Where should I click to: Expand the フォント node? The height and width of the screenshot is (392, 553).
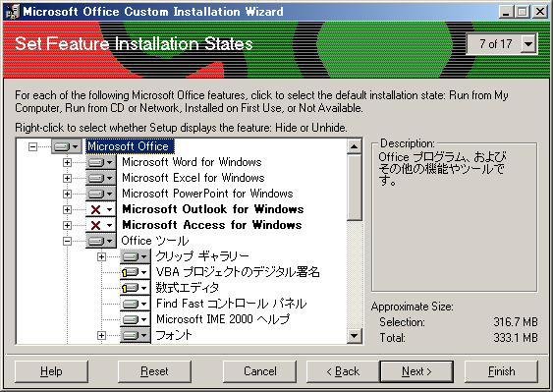tap(101, 335)
